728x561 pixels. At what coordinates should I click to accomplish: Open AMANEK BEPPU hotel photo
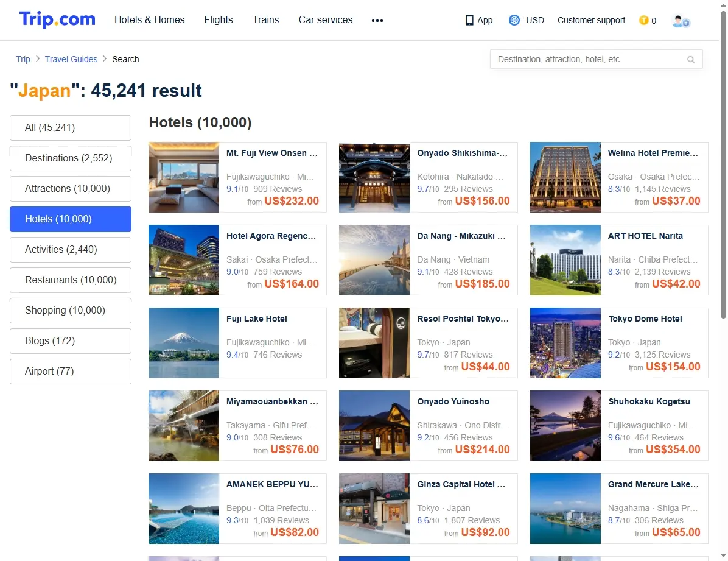pyautogui.click(x=184, y=508)
